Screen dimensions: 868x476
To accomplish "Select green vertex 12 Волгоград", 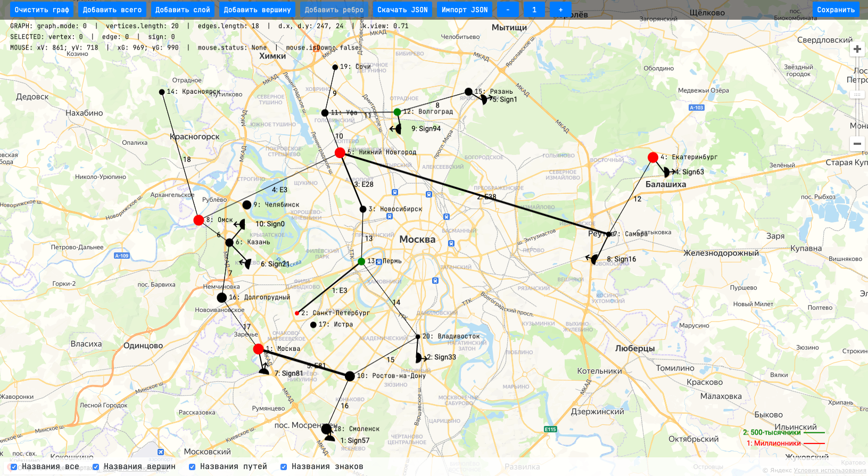I will point(397,112).
